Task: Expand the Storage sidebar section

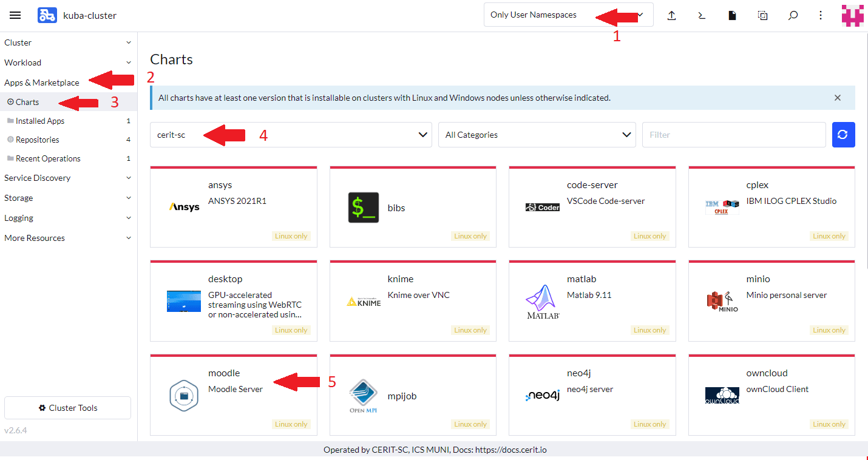Action: (x=68, y=198)
